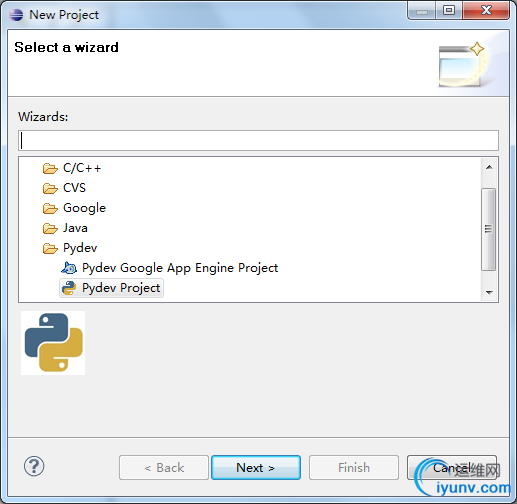Select the Google wizard category
Image resolution: width=517 pixels, height=504 pixels.
tap(84, 208)
